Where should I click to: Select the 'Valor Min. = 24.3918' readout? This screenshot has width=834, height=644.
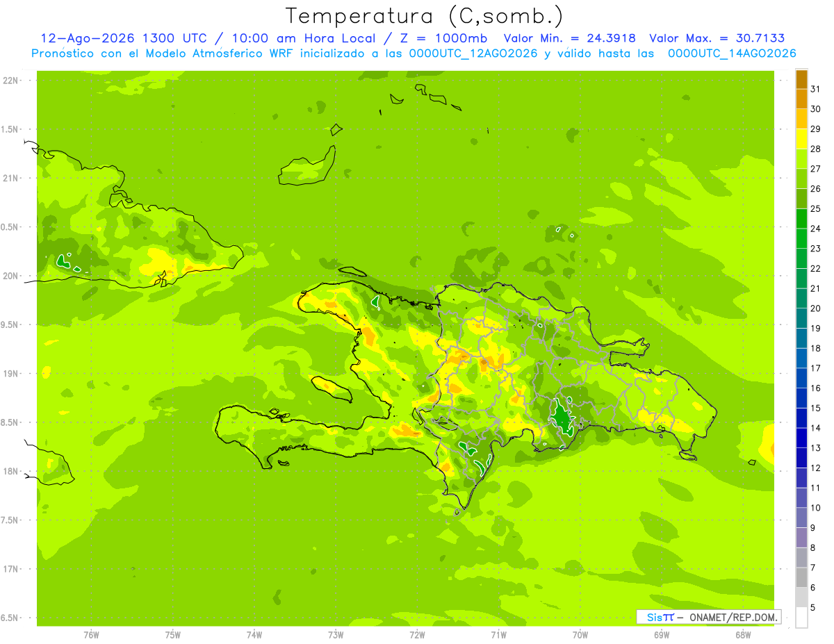point(570,38)
